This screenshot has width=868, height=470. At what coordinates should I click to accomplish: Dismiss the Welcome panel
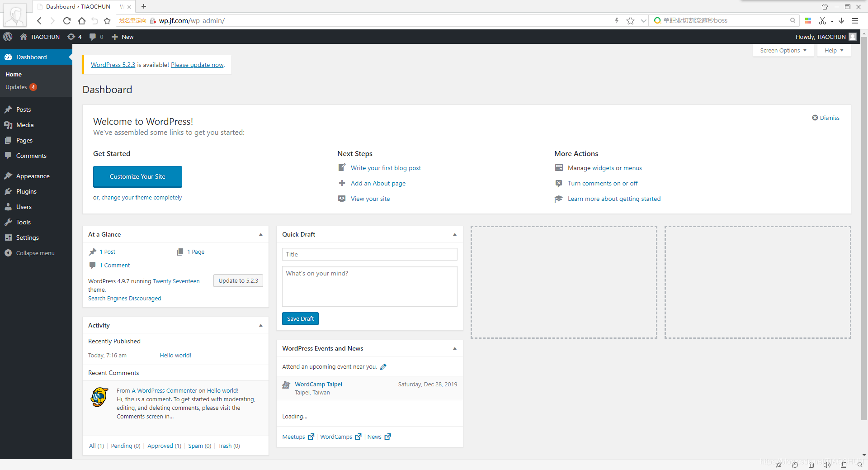pyautogui.click(x=826, y=118)
